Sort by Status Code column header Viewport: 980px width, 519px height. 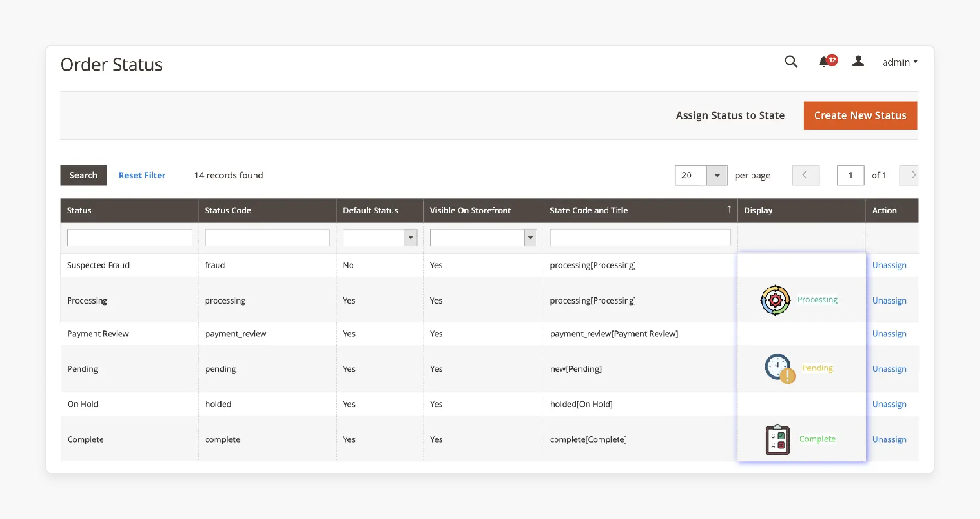click(x=267, y=210)
